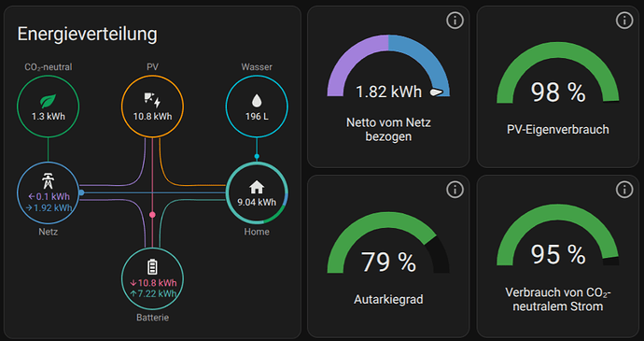Click the Energieverteilung card title

click(87, 35)
